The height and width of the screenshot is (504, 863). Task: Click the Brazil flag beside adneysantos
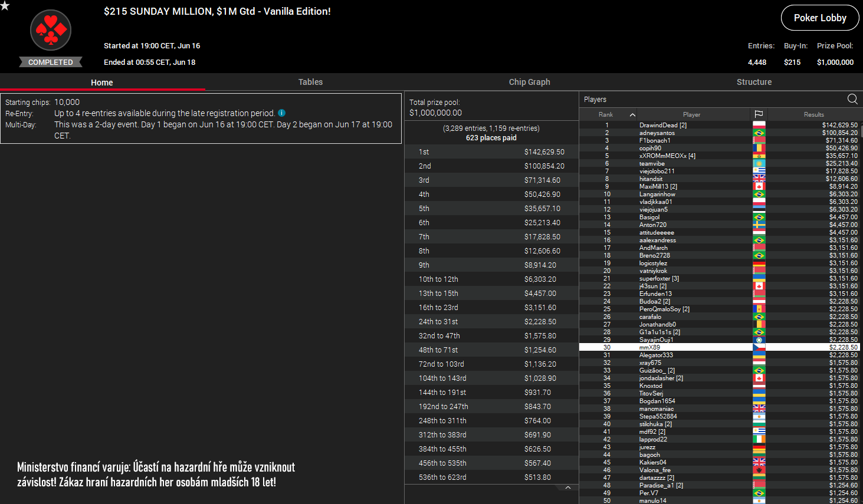759,133
